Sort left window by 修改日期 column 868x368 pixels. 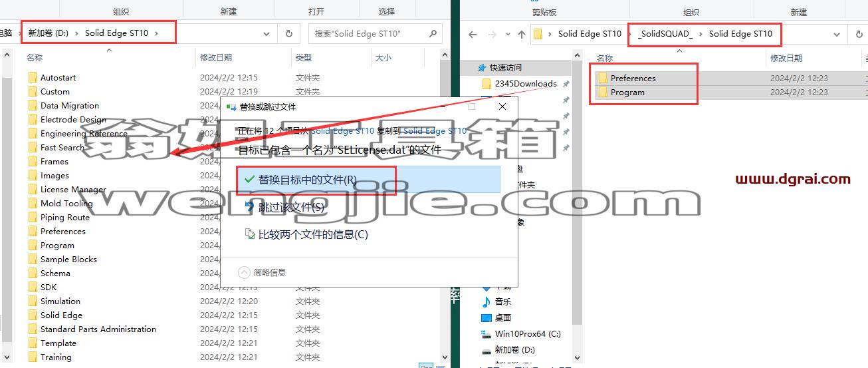(216, 58)
